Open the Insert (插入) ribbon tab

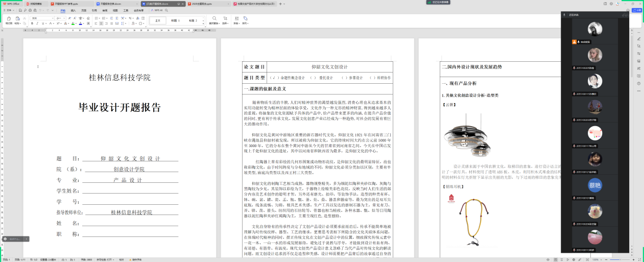point(73,10)
